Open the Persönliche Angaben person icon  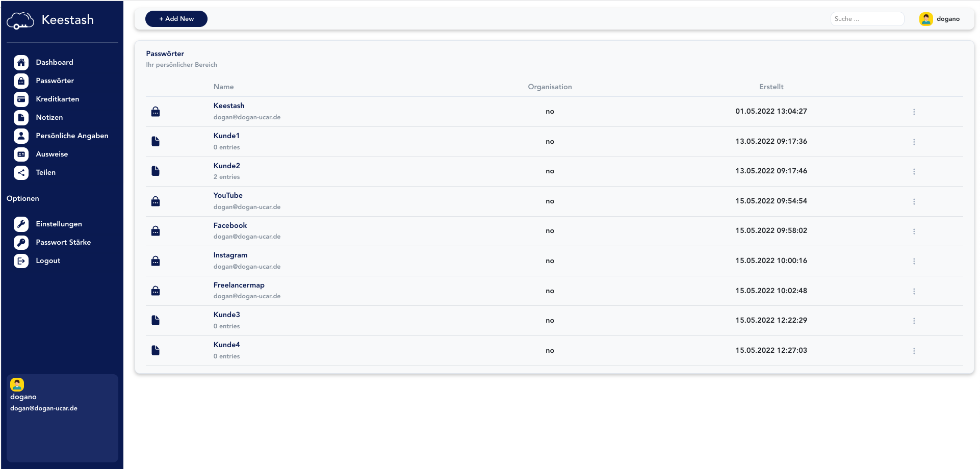click(x=21, y=136)
